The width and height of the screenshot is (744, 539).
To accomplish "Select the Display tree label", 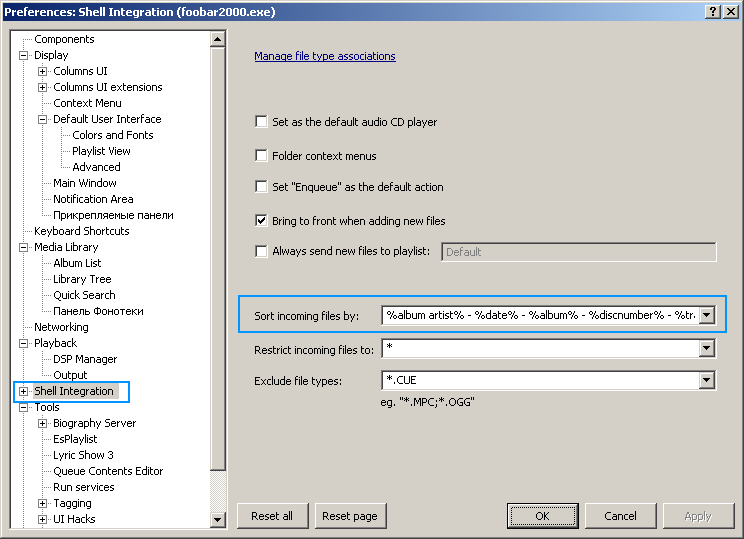I will [51, 56].
